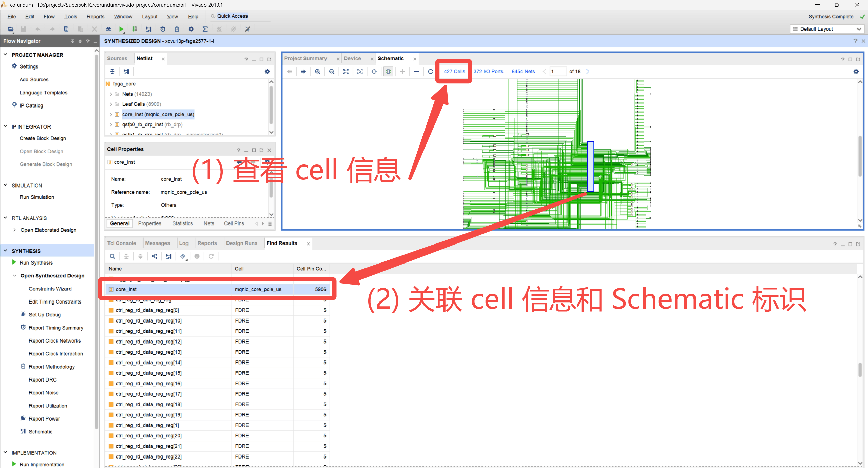Click the Netlist panel schematic icon
The image size is (868, 468).
pyautogui.click(x=126, y=72)
